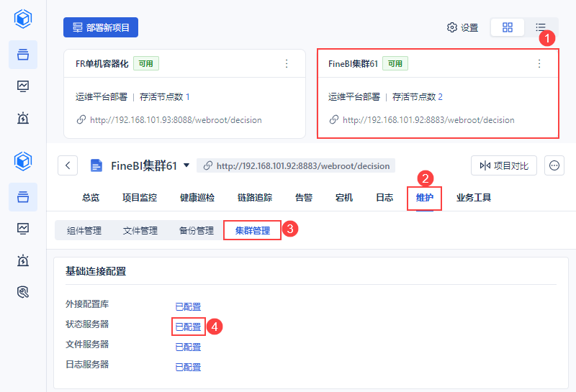Switch to the 宕机 tab
The width and height of the screenshot is (576, 392).
344,198
